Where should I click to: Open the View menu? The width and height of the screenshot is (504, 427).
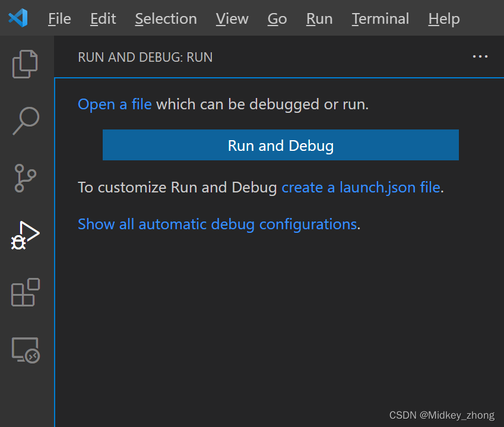click(x=232, y=18)
